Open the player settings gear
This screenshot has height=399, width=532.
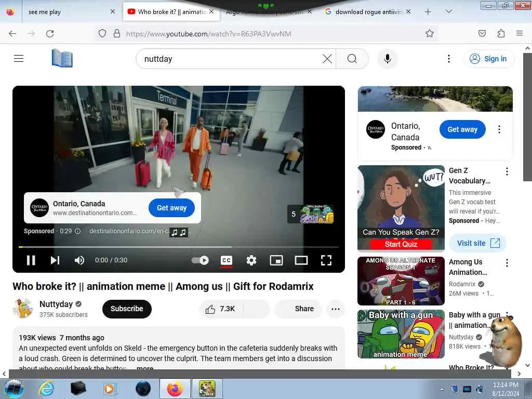[x=251, y=260]
